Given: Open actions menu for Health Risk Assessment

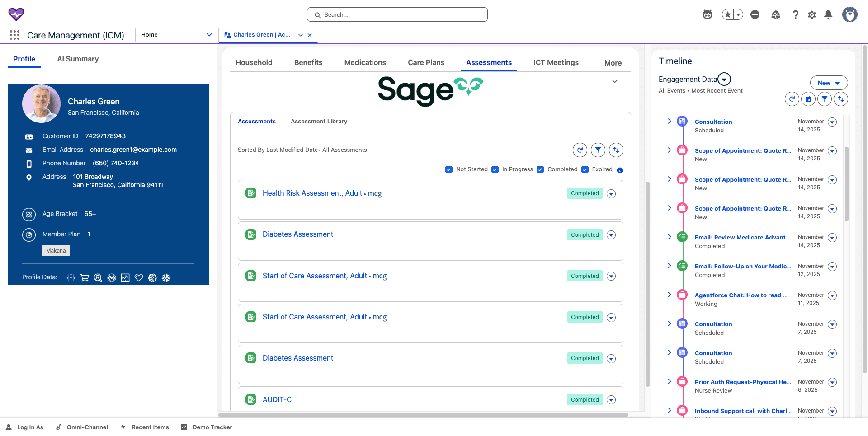Looking at the screenshot, I should 611,194.
